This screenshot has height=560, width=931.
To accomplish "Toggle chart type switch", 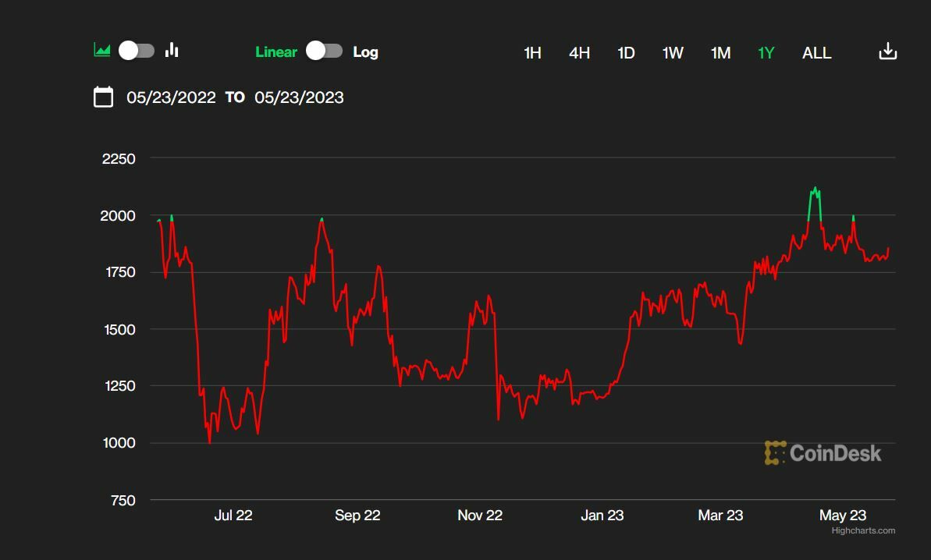I will tap(137, 51).
